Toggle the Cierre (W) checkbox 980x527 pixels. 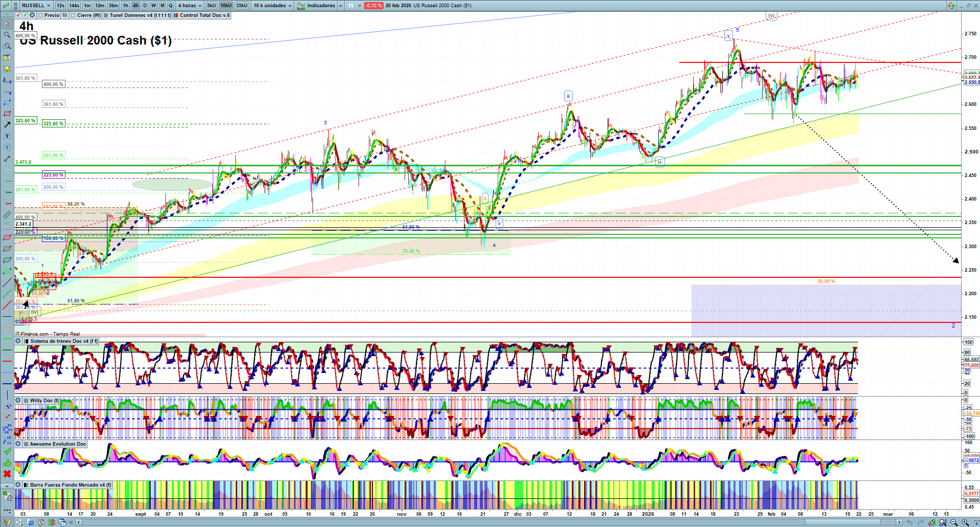(74, 15)
